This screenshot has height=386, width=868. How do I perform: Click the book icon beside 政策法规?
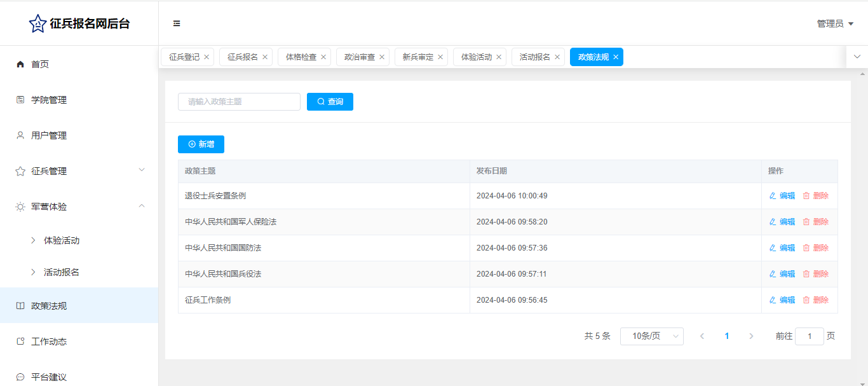coord(20,306)
